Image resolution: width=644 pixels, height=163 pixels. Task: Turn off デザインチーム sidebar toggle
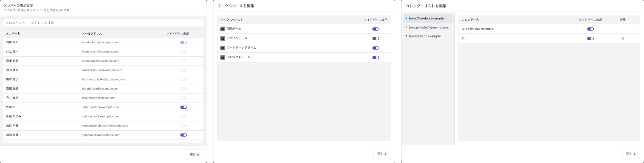(x=376, y=38)
